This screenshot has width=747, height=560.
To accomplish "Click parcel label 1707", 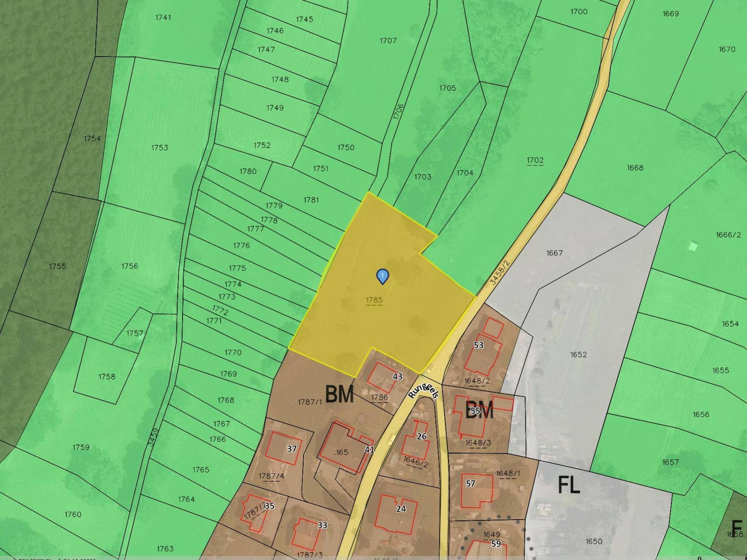I will (x=388, y=40).
